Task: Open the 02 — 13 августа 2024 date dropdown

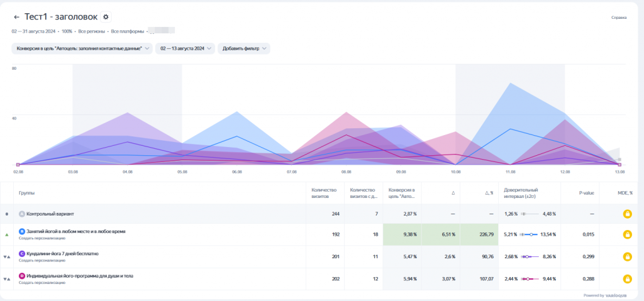Action: (186, 48)
